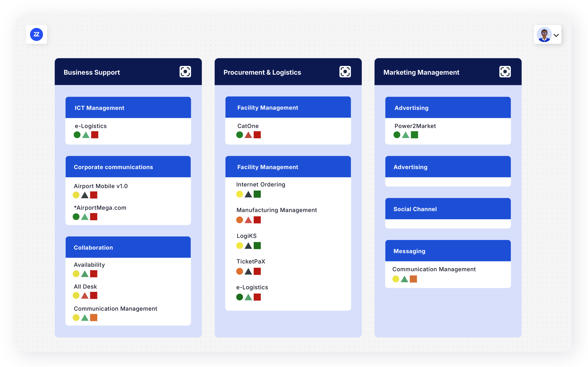This screenshot has height=367, width=588.
Task: Select the LogiKS application entry
Action: click(x=246, y=236)
